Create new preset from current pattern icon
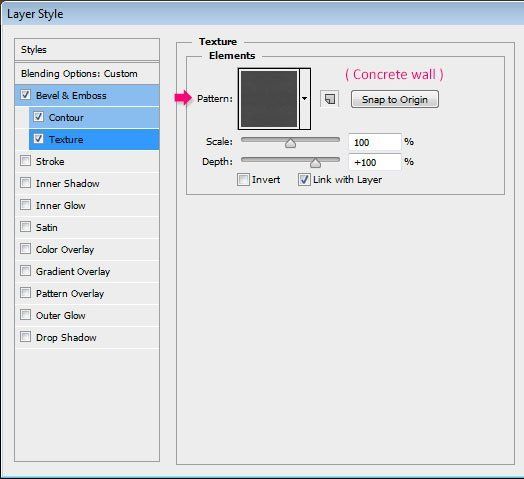 330,99
